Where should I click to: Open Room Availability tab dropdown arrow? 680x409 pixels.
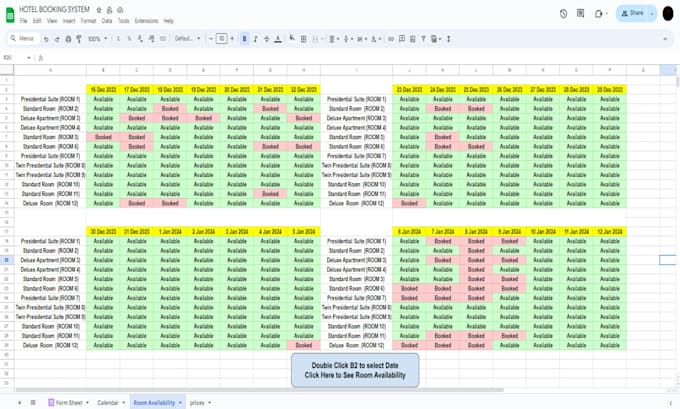[180, 403]
